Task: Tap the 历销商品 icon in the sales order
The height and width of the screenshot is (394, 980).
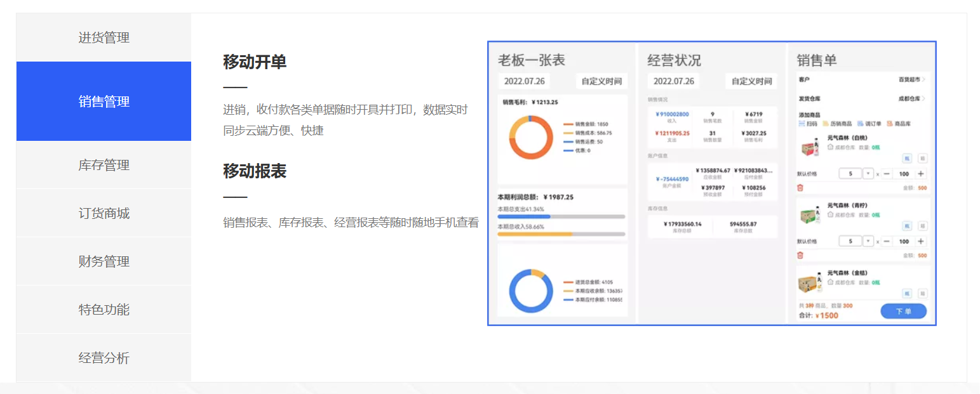Action: [826, 124]
